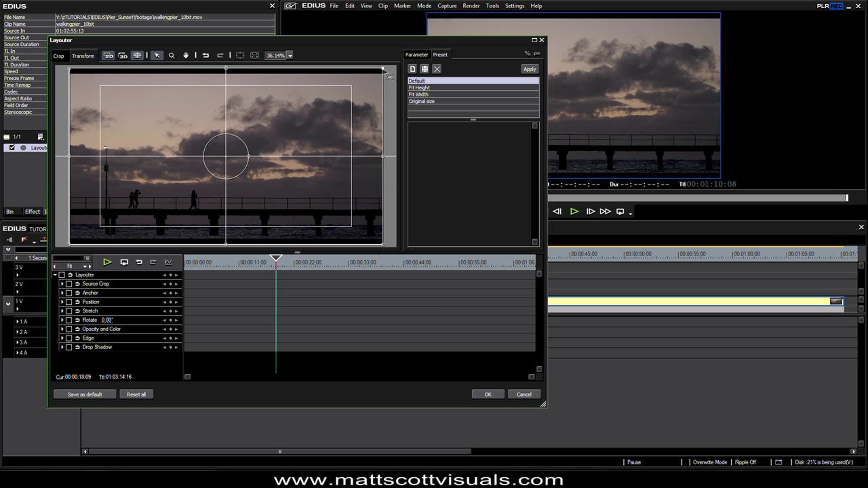This screenshot has width=868, height=488.
Task: Open the zoom percentage dropdown
Action: (290, 56)
